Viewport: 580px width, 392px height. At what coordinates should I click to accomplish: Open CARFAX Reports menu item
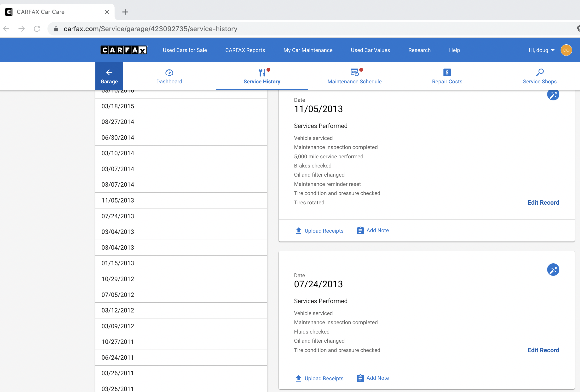click(245, 50)
